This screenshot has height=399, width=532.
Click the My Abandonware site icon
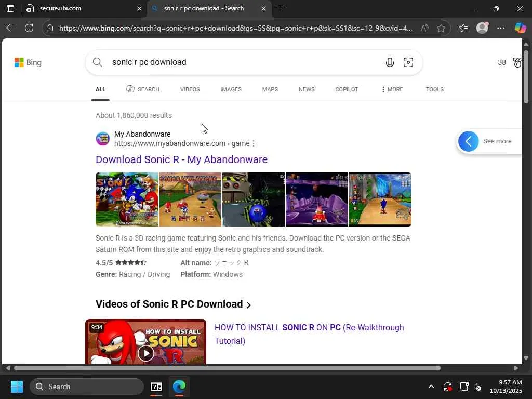[x=102, y=139]
